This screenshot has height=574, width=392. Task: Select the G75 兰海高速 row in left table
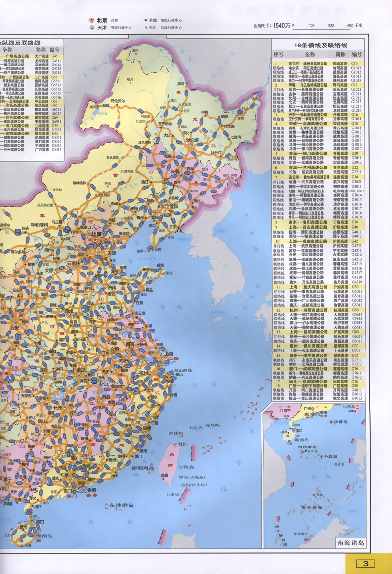[32, 125]
